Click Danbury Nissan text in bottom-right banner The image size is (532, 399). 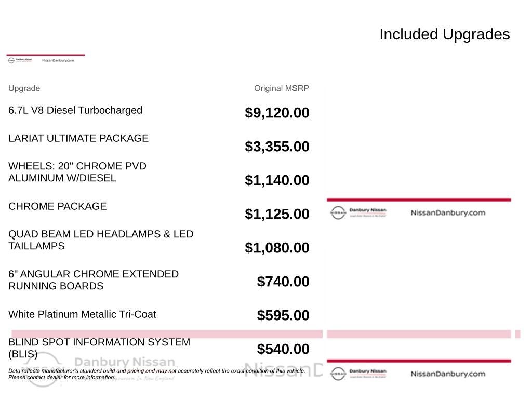(368, 371)
